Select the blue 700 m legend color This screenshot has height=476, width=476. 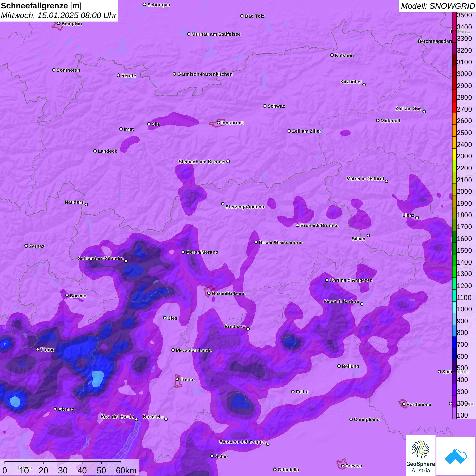[454, 342]
